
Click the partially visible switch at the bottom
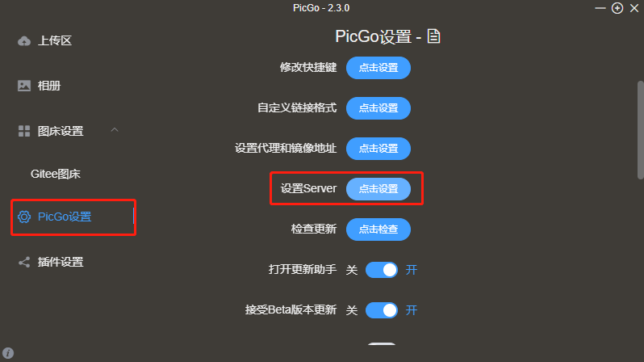click(x=382, y=343)
